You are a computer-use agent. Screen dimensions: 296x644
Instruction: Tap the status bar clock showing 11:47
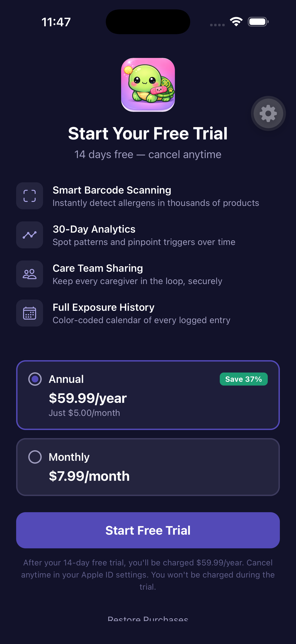56,22
